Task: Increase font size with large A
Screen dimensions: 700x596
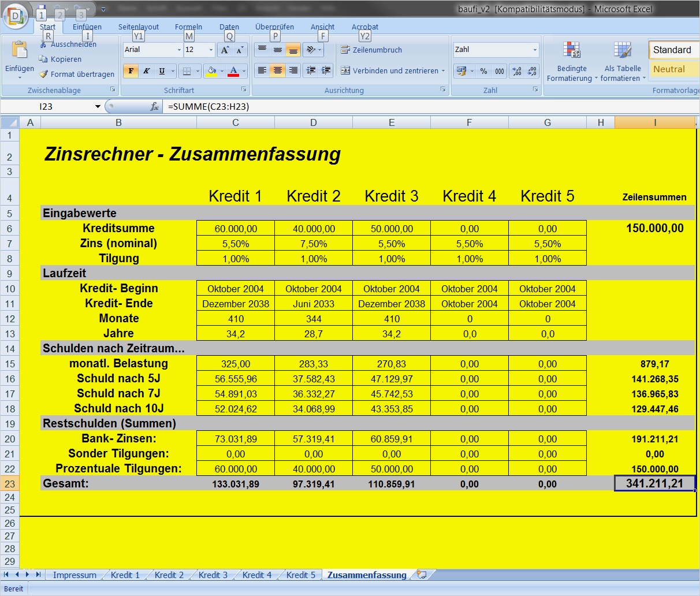Action: (x=225, y=50)
